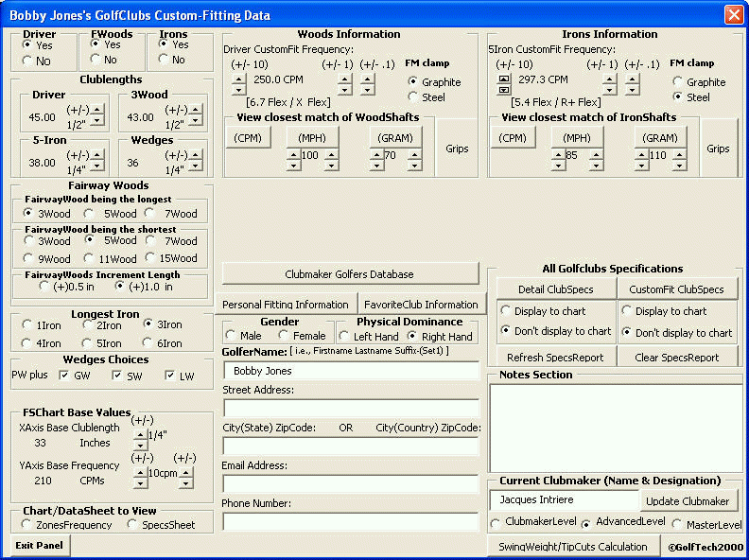
Task: Raise YAxis Base Frequency 10cpm spinner
Action: click(x=140, y=470)
